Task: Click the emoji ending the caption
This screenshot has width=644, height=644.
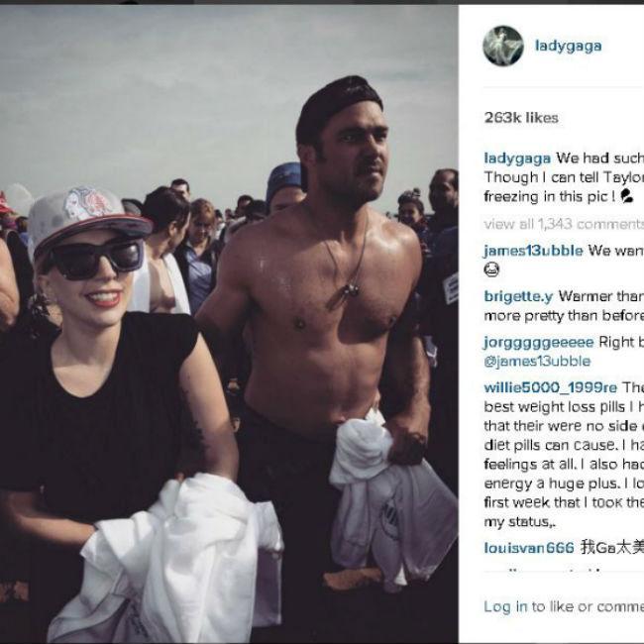Action: pyautogui.click(x=627, y=196)
